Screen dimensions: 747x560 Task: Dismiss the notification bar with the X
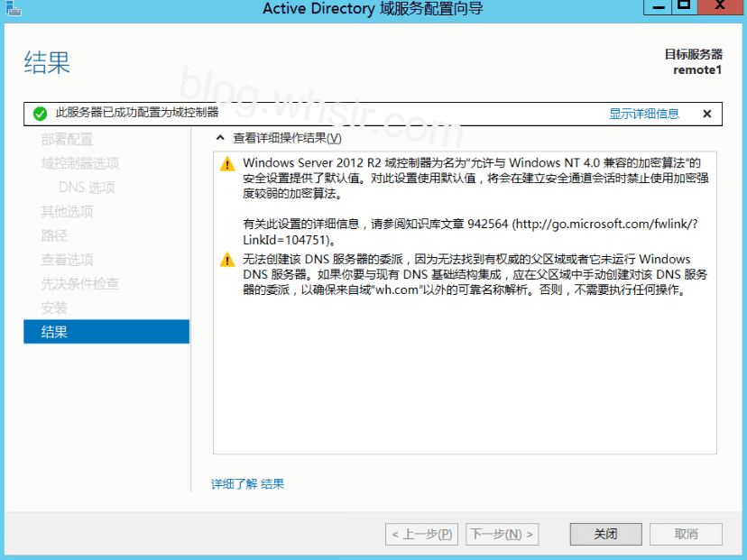click(x=707, y=114)
